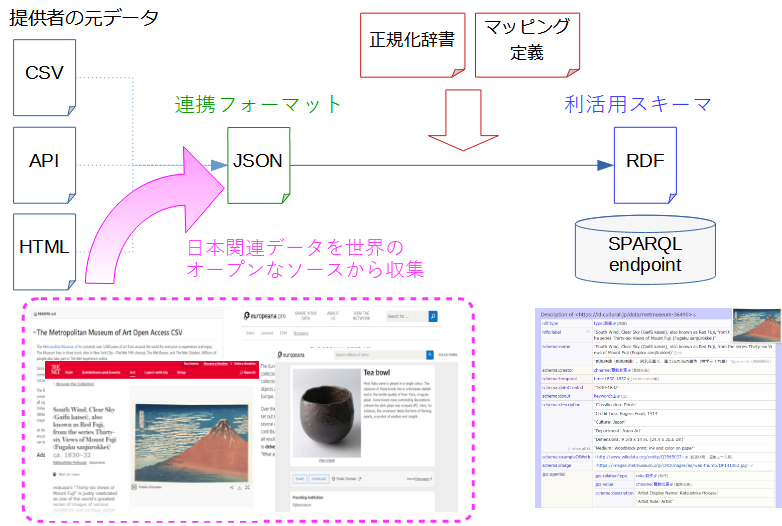The width and height of the screenshot is (782, 526).
Task: Click the red MET logo
Action: pyautogui.click(x=54, y=369)
